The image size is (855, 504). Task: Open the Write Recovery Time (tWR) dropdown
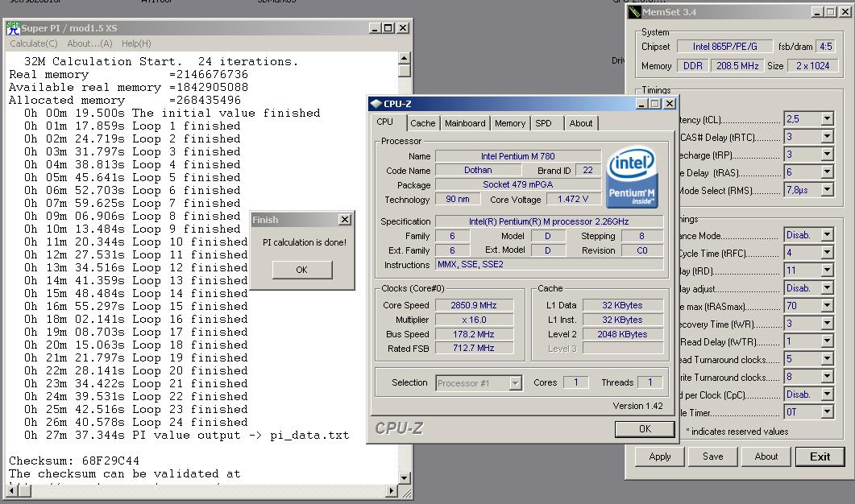[x=827, y=324]
